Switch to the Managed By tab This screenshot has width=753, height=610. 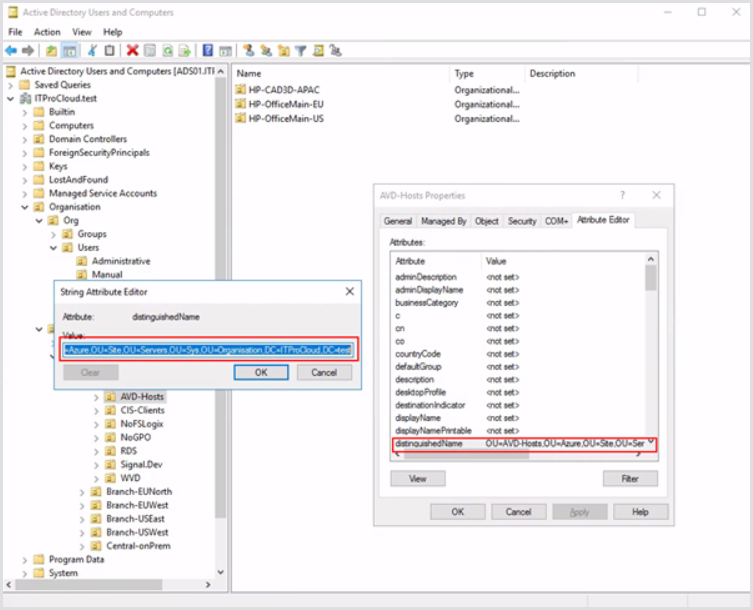[x=444, y=221]
